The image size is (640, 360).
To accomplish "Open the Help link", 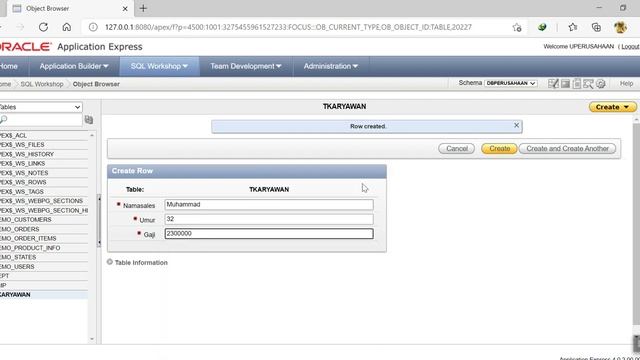I will point(626,84).
